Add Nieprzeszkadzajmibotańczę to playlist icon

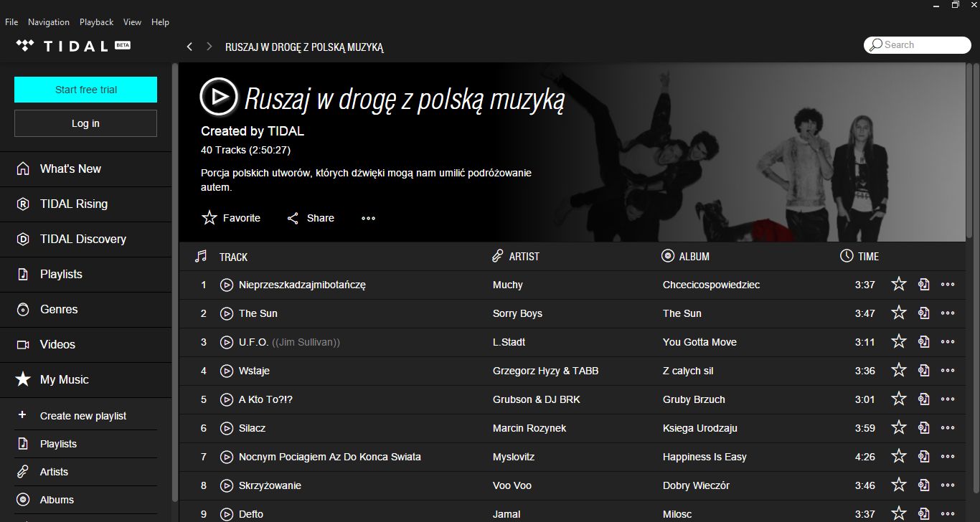[x=924, y=285]
